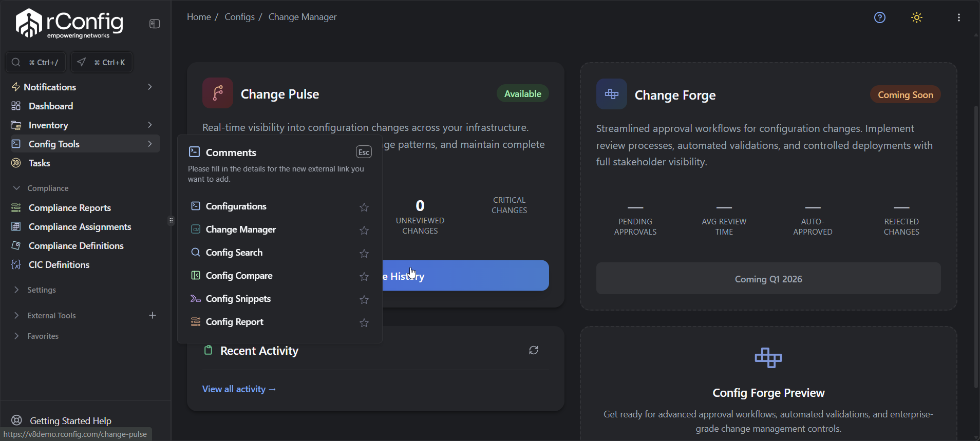Favorite Configurations with star
The width and height of the screenshot is (980, 441).
pyautogui.click(x=364, y=207)
